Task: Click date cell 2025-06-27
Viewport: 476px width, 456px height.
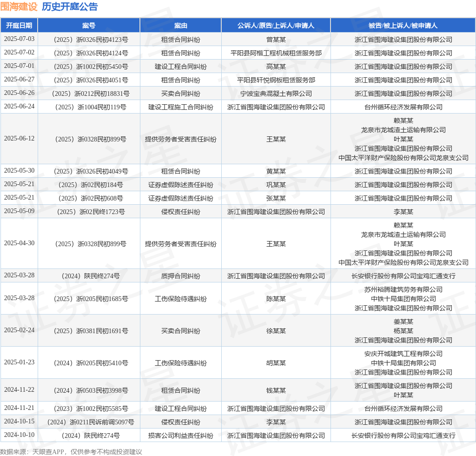Action: [x=19, y=79]
